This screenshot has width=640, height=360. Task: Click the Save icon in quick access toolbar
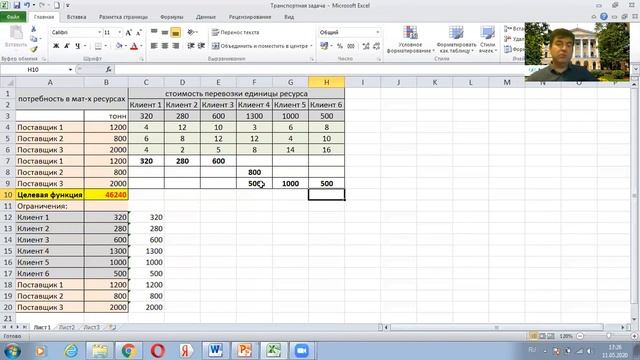click(x=17, y=5)
